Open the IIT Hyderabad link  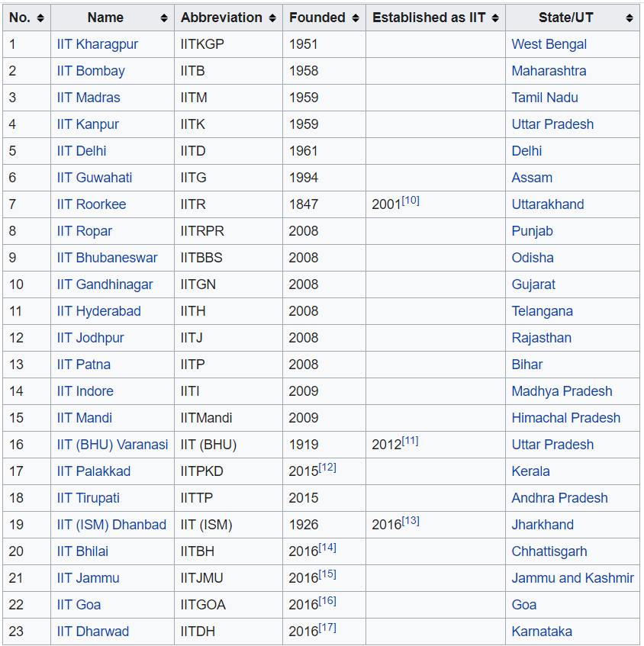point(99,311)
